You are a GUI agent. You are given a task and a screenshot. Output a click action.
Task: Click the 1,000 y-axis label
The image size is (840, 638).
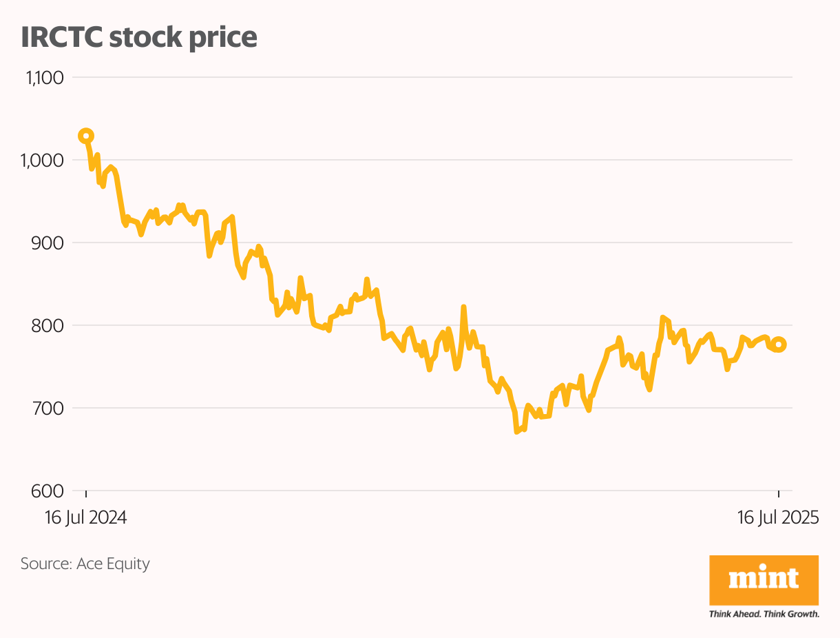pos(45,160)
